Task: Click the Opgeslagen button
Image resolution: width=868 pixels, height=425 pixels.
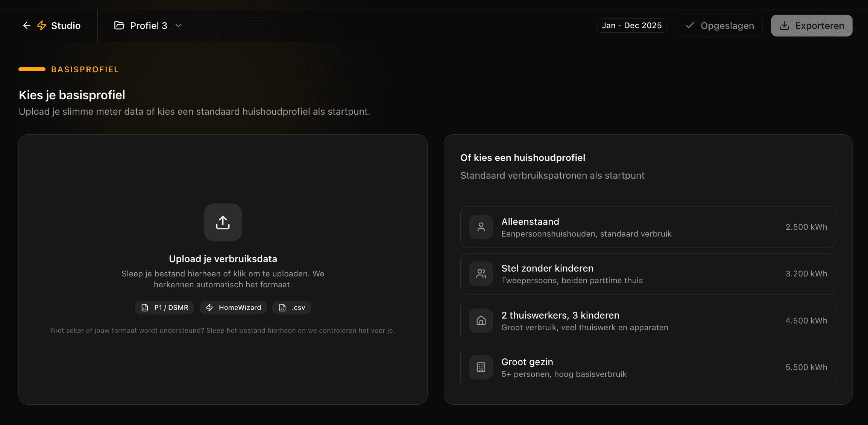Action: pyautogui.click(x=719, y=25)
